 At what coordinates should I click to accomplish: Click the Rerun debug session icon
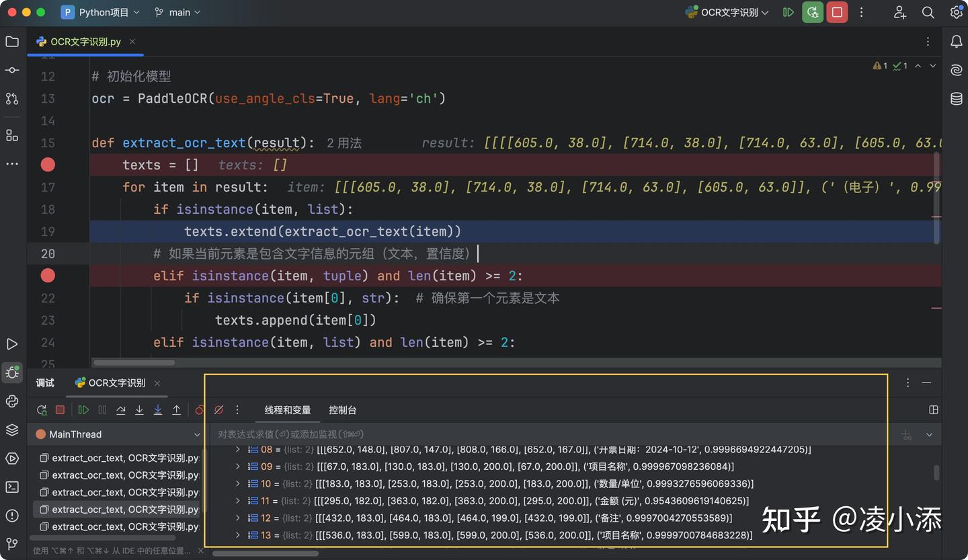42,410
